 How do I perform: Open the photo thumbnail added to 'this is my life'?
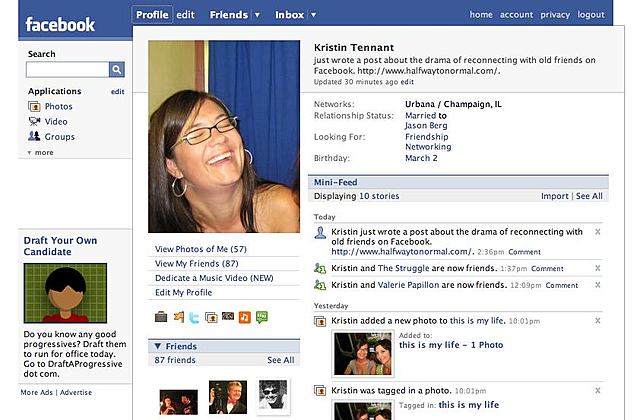(x=363, y=353)
